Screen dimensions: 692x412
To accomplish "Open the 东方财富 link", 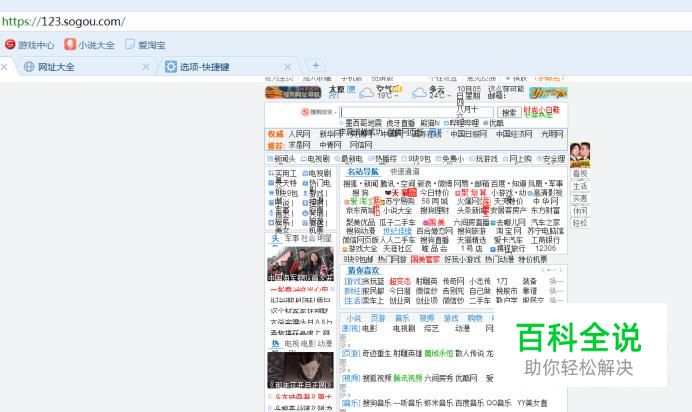I will (545, 211).
